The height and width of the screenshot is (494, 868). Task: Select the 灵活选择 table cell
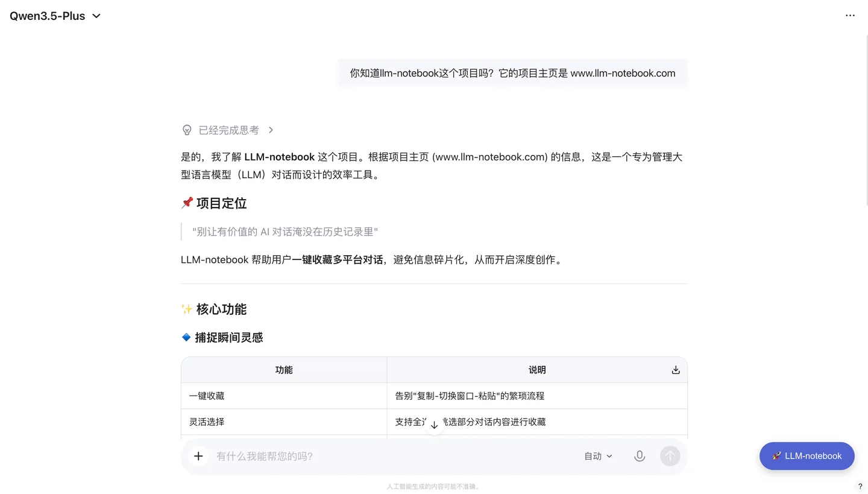(284, 422)
